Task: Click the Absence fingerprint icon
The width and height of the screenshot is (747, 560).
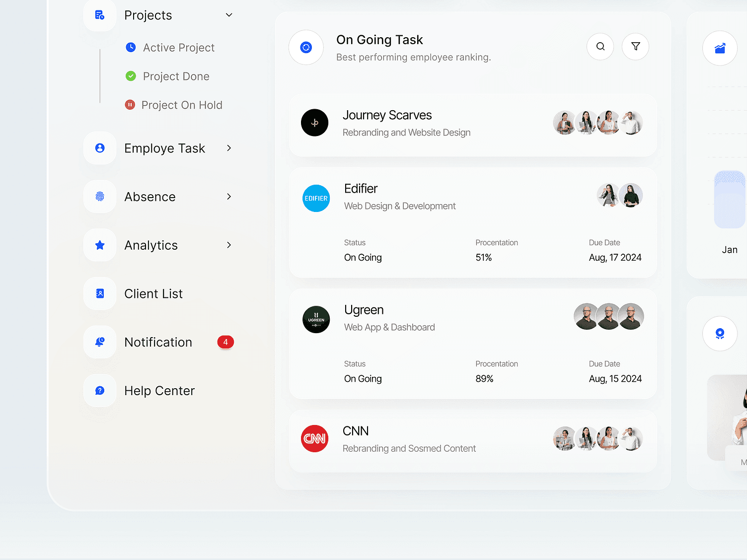Action: click(100, 197)
